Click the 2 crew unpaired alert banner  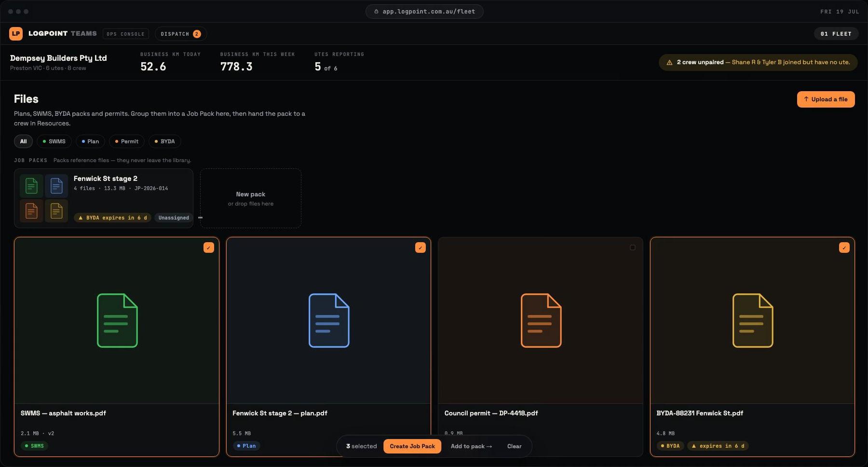tap(758, 62)
